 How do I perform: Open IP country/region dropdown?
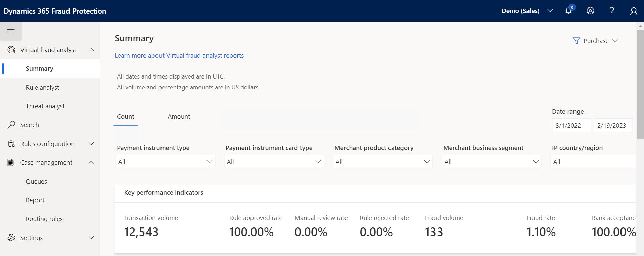pos(593,161)
